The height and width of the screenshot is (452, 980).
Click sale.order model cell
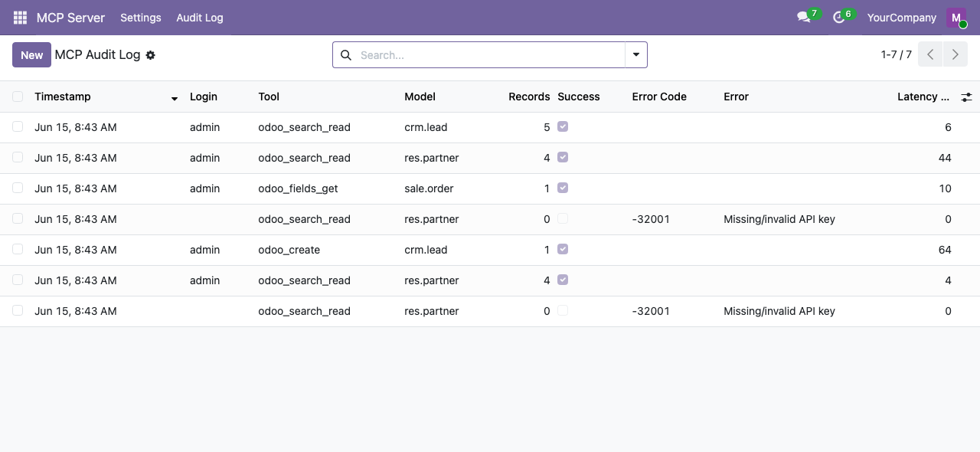429,188
